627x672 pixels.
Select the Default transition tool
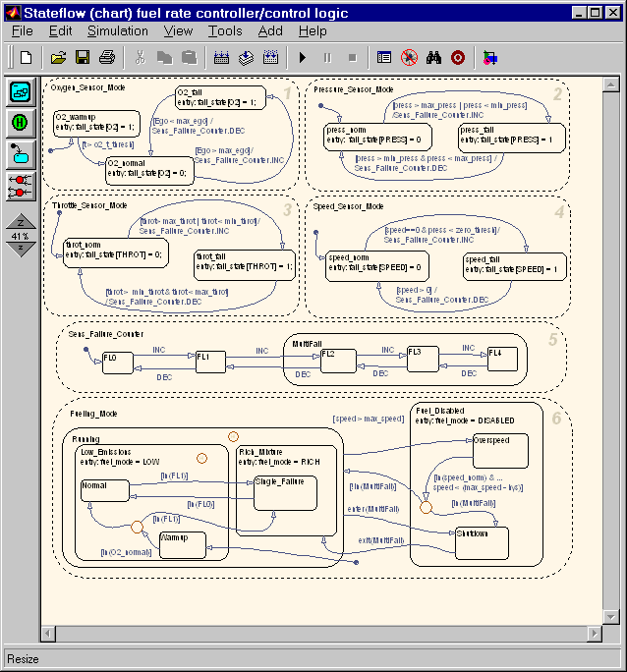(20, 153)
